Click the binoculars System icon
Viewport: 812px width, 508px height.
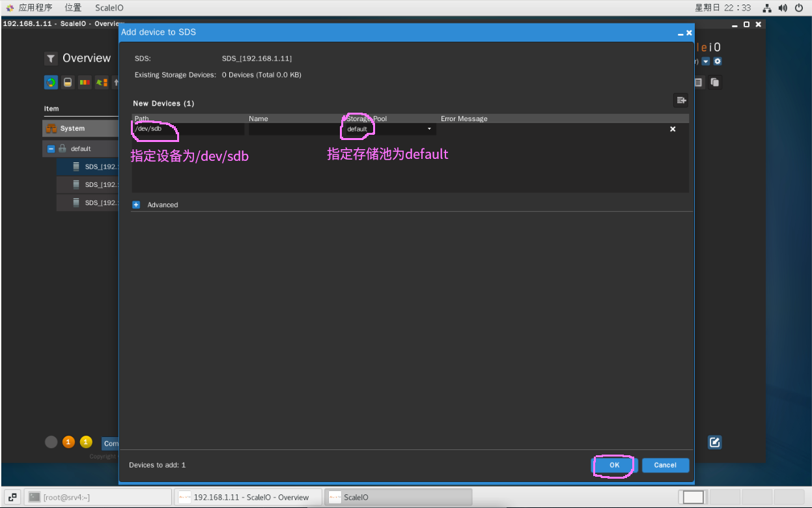52,128
